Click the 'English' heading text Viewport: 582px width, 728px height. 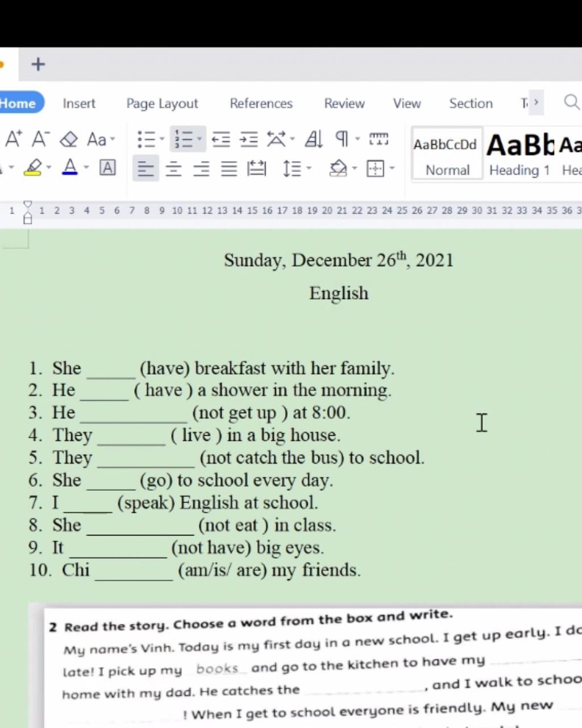tap(339, 293)
